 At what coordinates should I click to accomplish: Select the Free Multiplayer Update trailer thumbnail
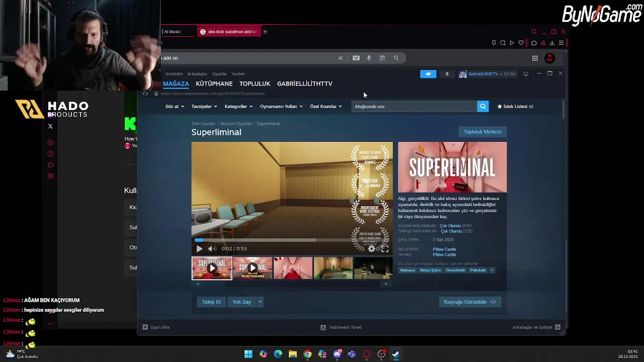point(253,268)
